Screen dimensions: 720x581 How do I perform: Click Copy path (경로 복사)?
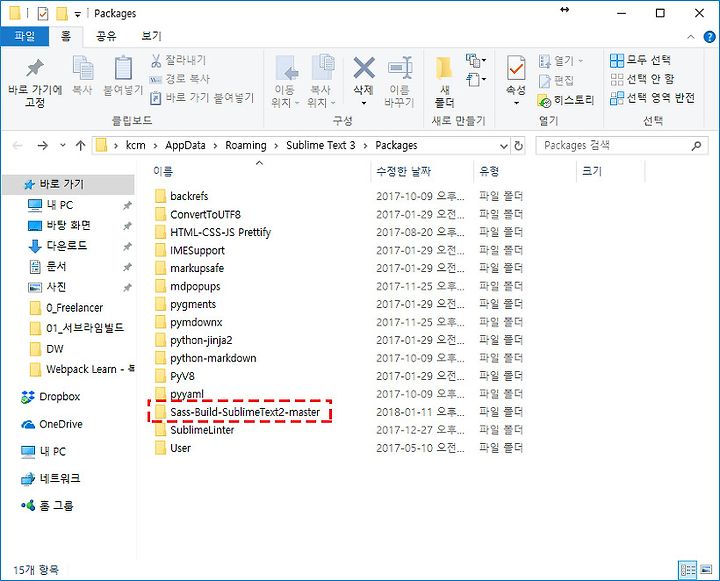pos(180,79)
